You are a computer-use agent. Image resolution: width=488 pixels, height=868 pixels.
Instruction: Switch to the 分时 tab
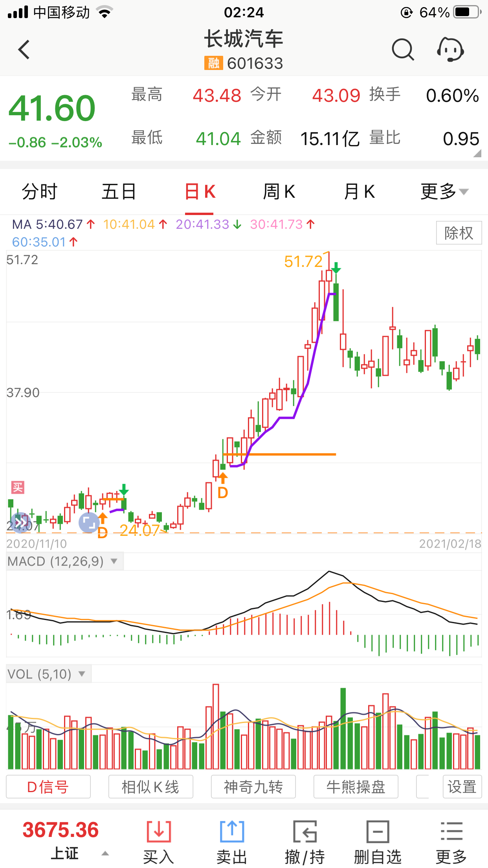coord(40,192)
